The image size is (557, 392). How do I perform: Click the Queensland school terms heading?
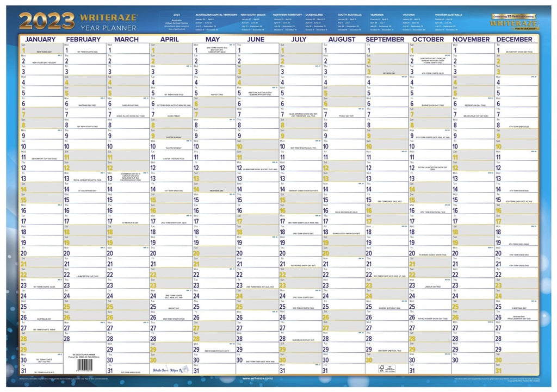pyautogui.click(x=314, y=14)
